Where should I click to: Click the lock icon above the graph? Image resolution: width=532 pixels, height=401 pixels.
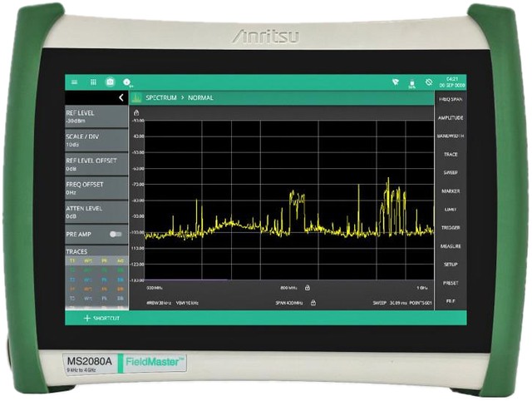click(x=136, y=112)
